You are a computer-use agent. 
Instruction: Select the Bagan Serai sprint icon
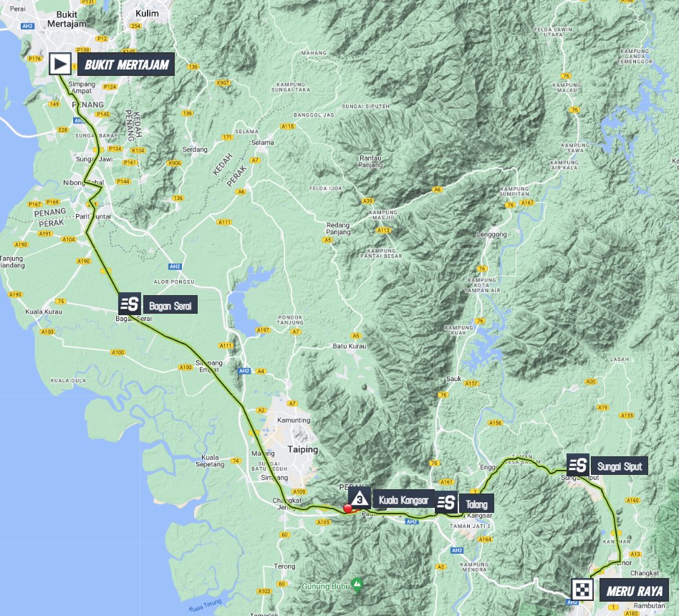[x=130, y=304]
